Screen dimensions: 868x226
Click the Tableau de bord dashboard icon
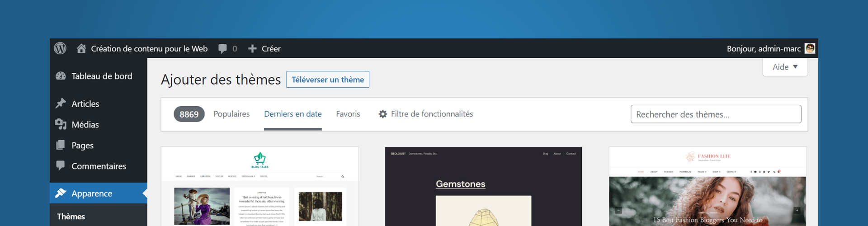pos(61,76)
